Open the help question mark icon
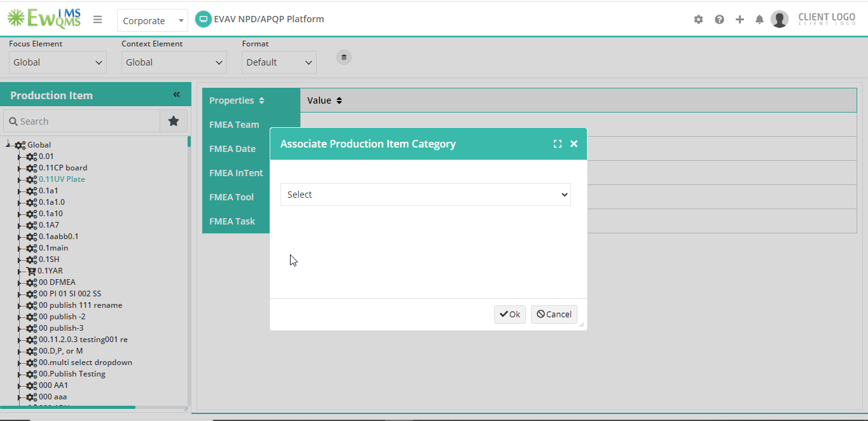Image resolution: width=868 pixels, height=421 pixels. (x=719, y=20)
